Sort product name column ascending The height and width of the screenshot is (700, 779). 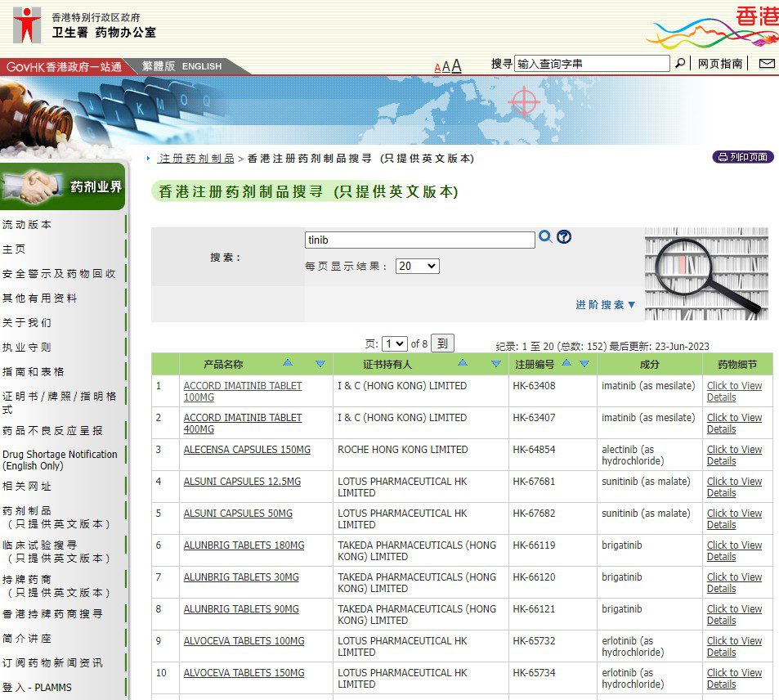pos(288,363)
